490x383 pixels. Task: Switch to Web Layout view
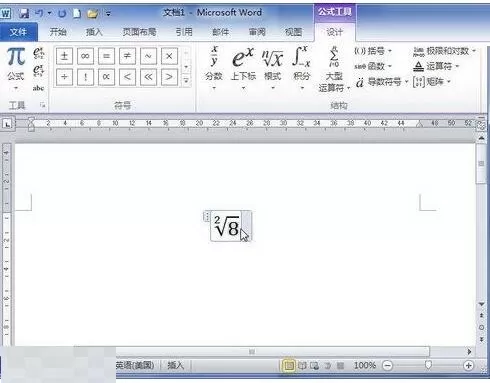tap(315, 366)
